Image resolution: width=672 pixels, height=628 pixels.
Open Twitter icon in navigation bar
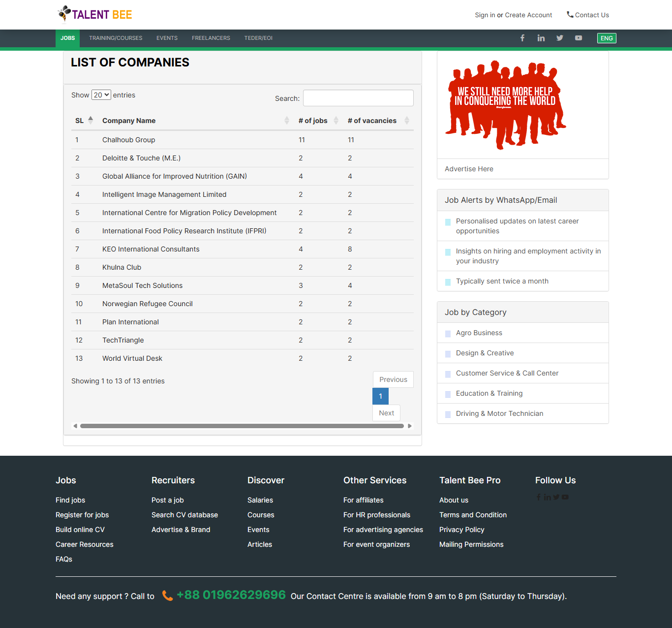(560, 38)
